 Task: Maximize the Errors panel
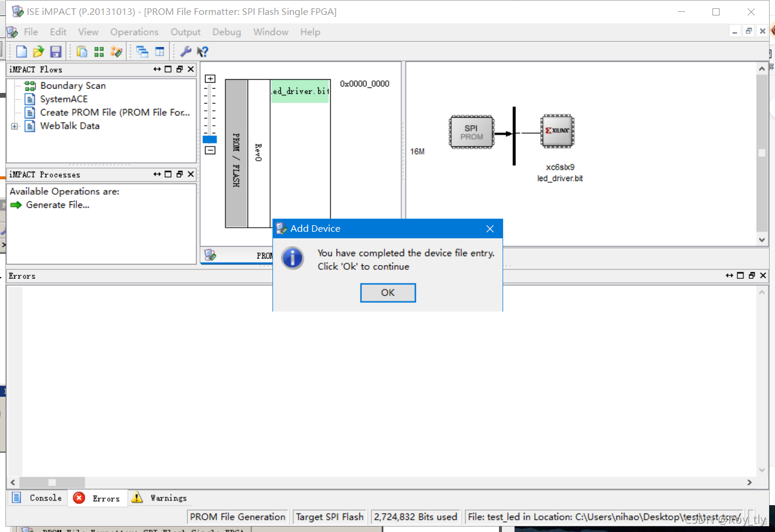click(740, 275)
